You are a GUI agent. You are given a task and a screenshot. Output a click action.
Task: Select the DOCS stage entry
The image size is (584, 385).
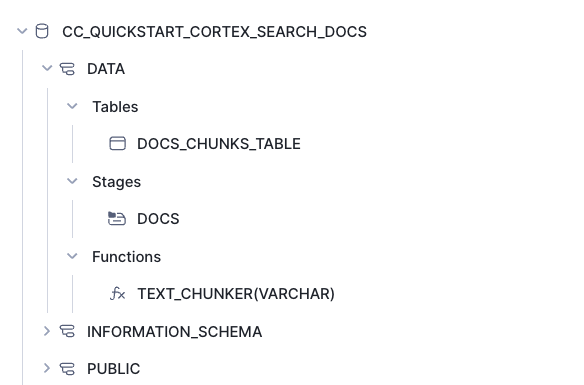tap(158, 219)
